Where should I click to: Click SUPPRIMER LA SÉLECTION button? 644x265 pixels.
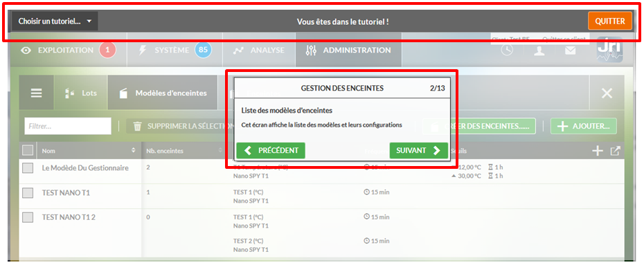click(181, 127)
